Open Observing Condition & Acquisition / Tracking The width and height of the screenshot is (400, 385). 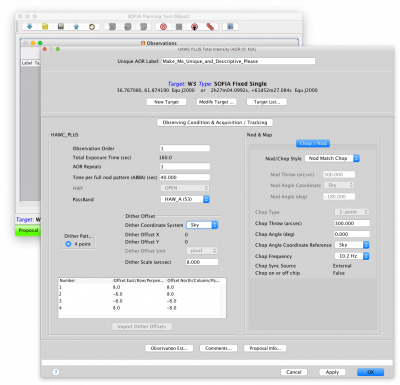click(x=215, y=123)
